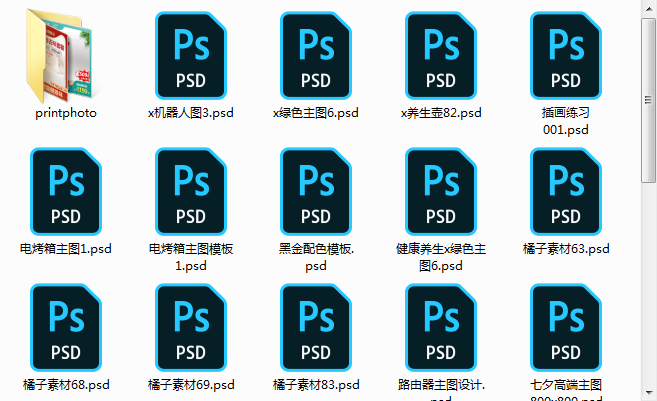657x401 pixels.
Task: Select the 电烤箱主图模板1.psd file icon
Action: pyautogui.click(x=191, y=191)
